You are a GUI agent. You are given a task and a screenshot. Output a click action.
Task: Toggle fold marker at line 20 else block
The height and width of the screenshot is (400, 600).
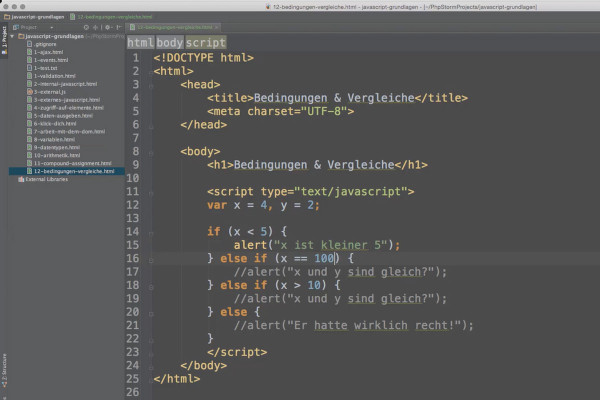pyautogui.click(x=151, y=314)
